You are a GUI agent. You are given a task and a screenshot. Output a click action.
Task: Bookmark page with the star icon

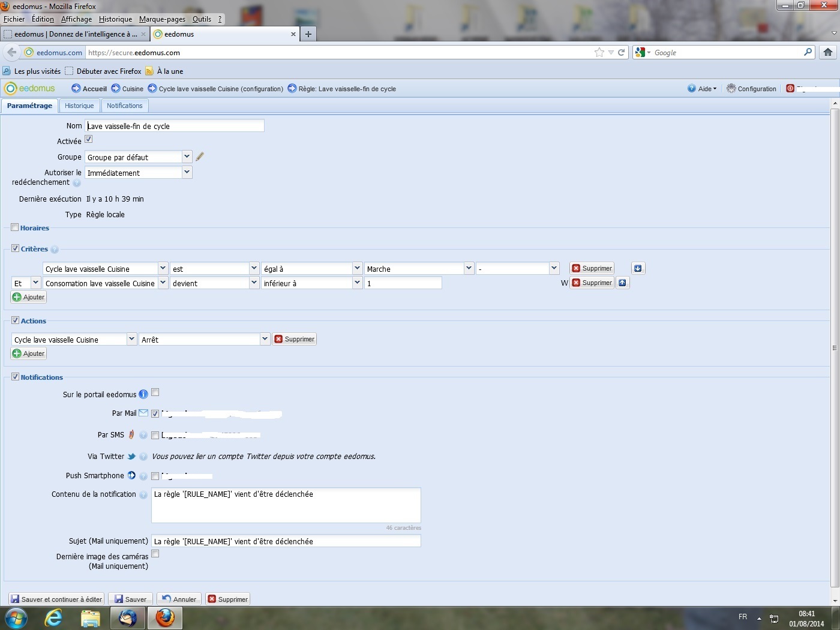(x=599, y=52)
